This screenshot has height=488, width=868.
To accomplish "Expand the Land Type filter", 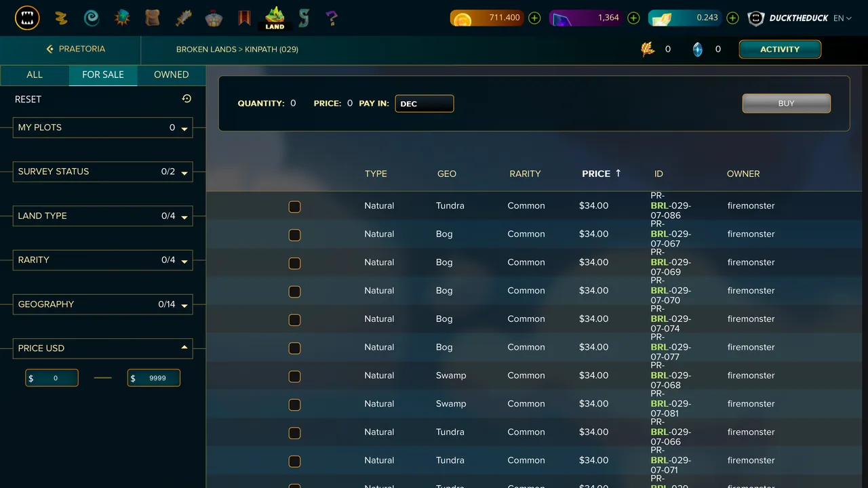I will tap(102, 216).
